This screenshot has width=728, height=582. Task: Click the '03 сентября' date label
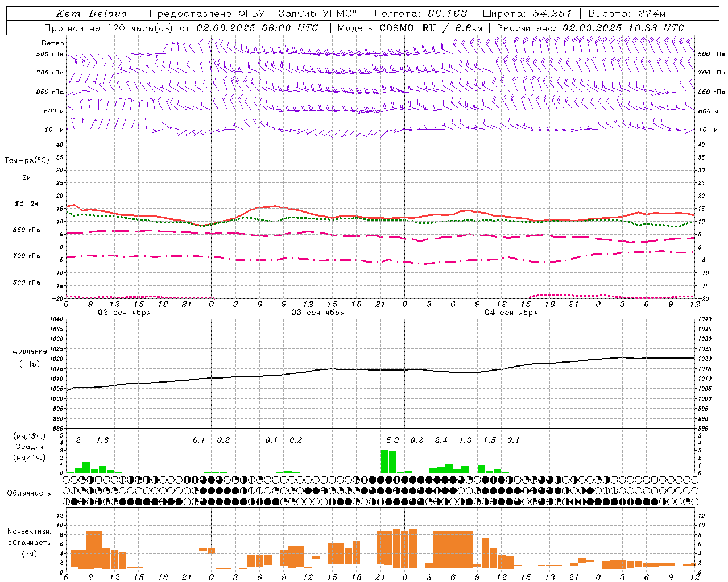pyautogui.click(x=318, y=313)
